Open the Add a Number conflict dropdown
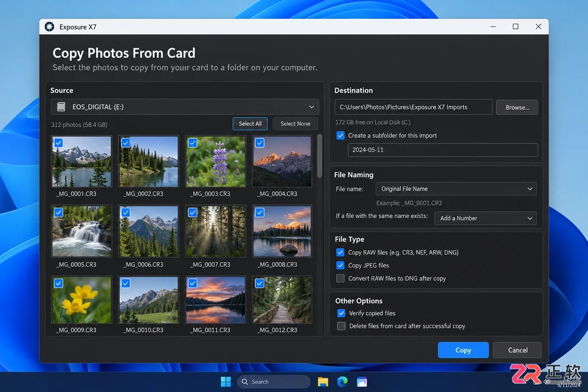588x392 pixels. [485, 218]
